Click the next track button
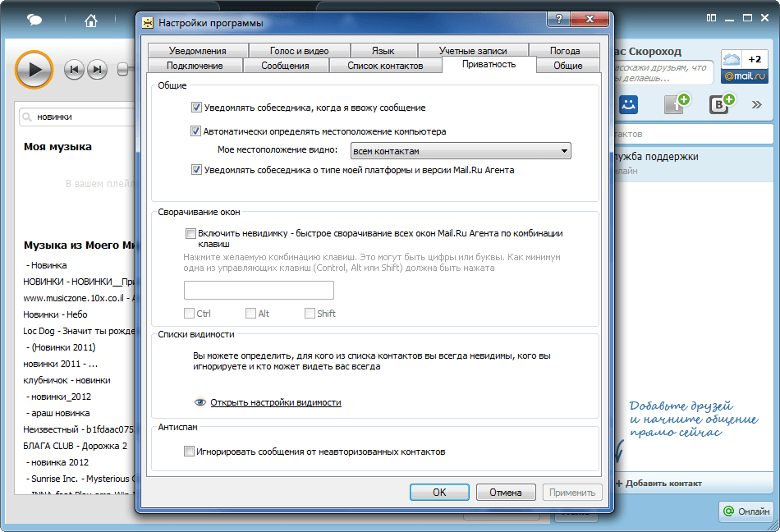 coord(97,70)
